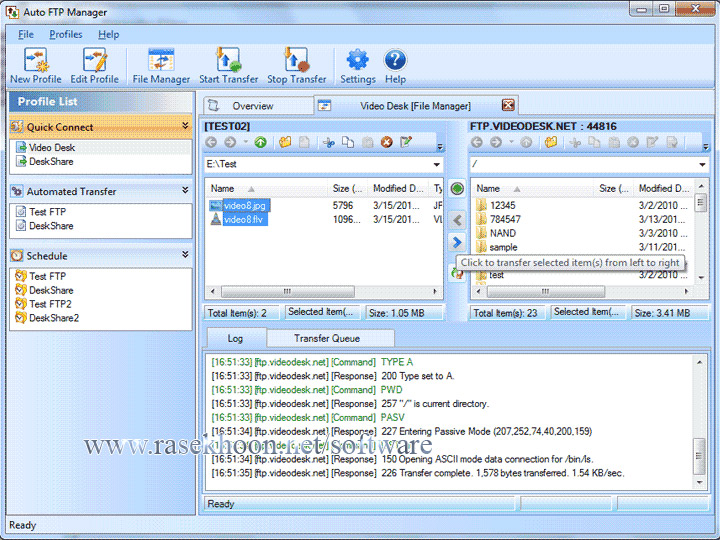The height and width of the screenshot is (540, 720).
Task: Collapse the Automated Transfer section
Action: pos(185,190)
